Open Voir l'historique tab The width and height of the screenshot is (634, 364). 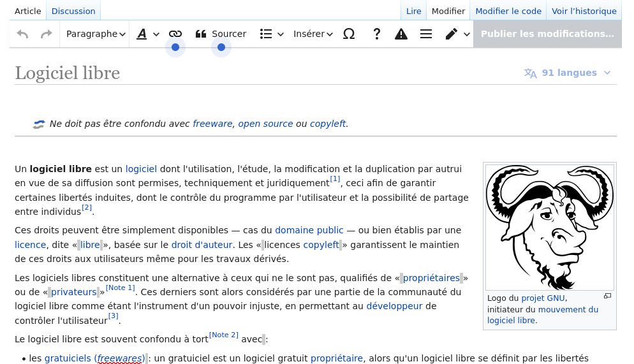tap(584, 11)
